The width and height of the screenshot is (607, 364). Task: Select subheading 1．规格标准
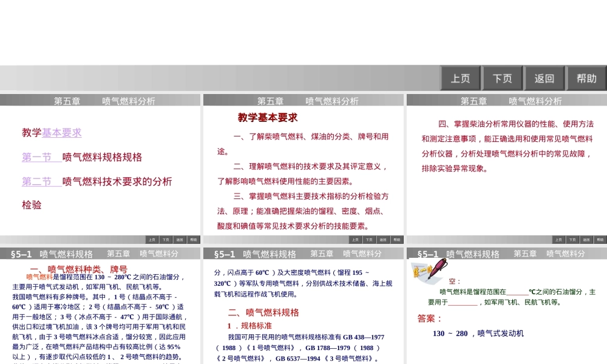tap(249, 326)
